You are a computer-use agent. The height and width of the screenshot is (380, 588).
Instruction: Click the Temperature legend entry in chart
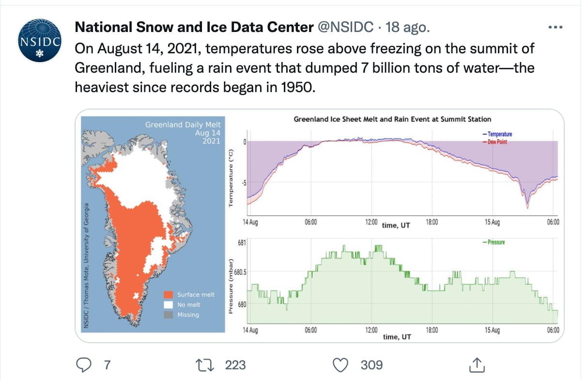(499, 134)
